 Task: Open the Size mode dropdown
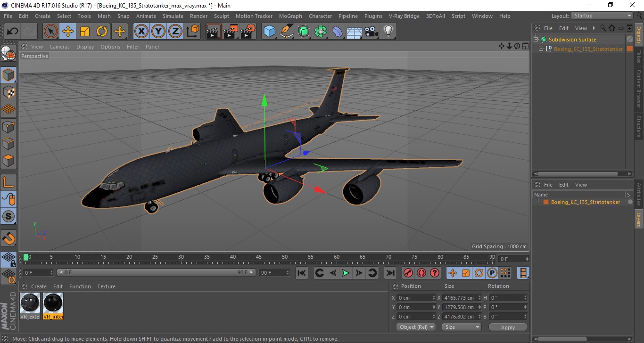462,327
